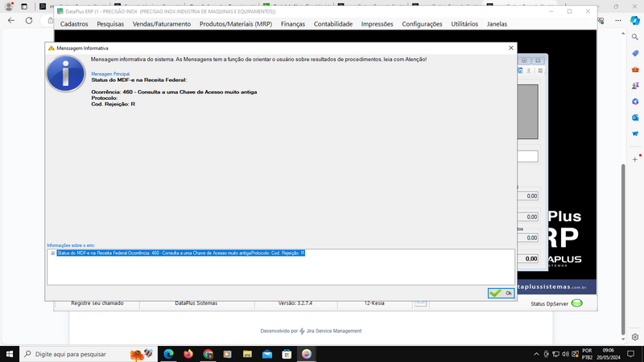
Task: Open the Edge tab actions icon
Action: [x=24, y=6]
